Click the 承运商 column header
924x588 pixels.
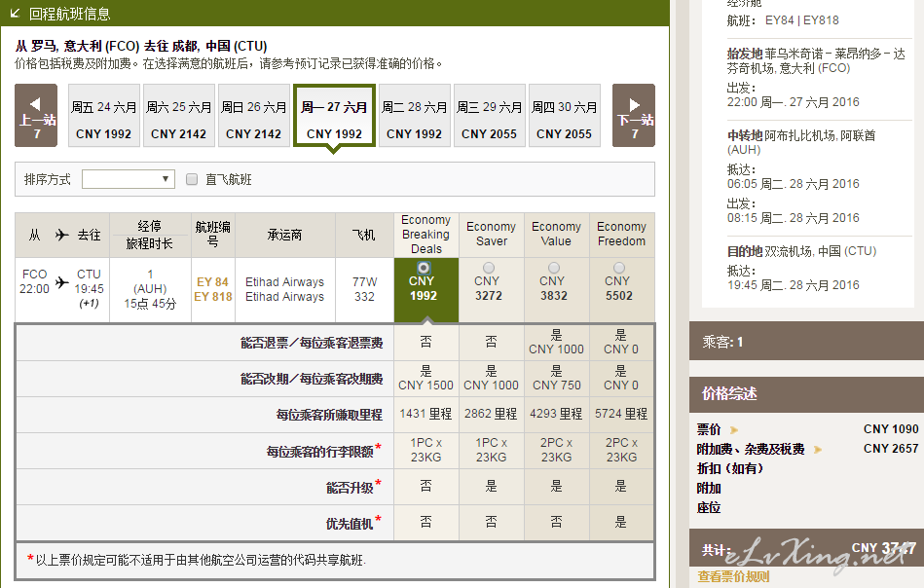(x=284, y=235)
